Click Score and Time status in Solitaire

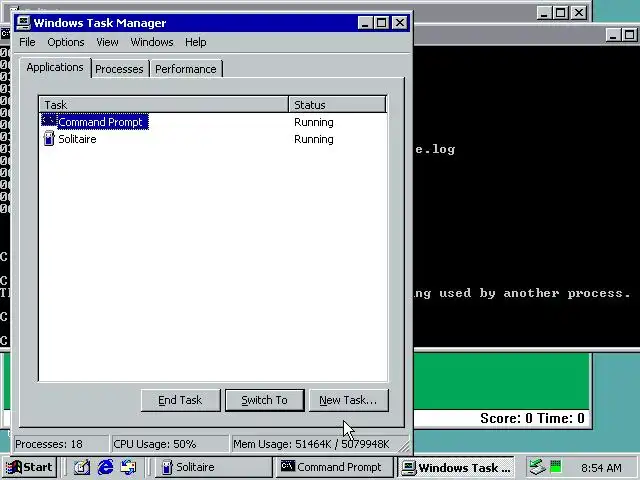point(532,418)
